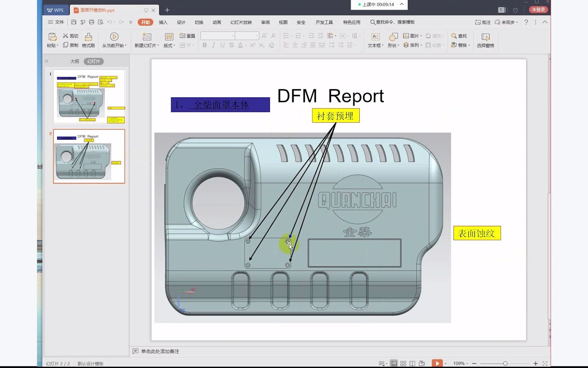Open Print Preview from quick access toolbar
This screenshot has height=368, width=588.
point(100,22)
